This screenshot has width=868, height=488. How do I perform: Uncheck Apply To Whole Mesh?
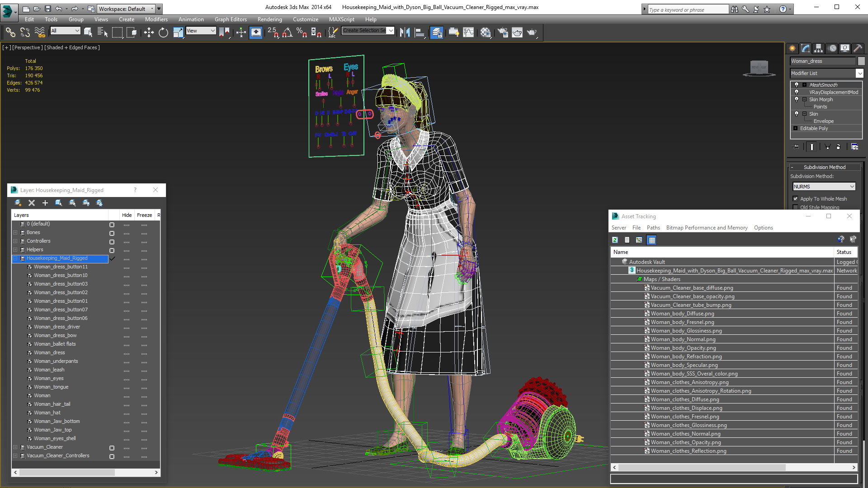[x=795, y=199]
